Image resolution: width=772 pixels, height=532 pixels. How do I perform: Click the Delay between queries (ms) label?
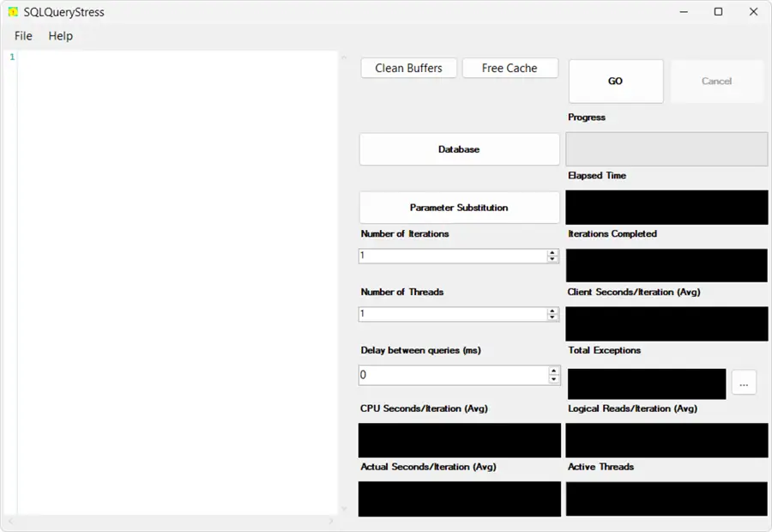click(420, 350)
